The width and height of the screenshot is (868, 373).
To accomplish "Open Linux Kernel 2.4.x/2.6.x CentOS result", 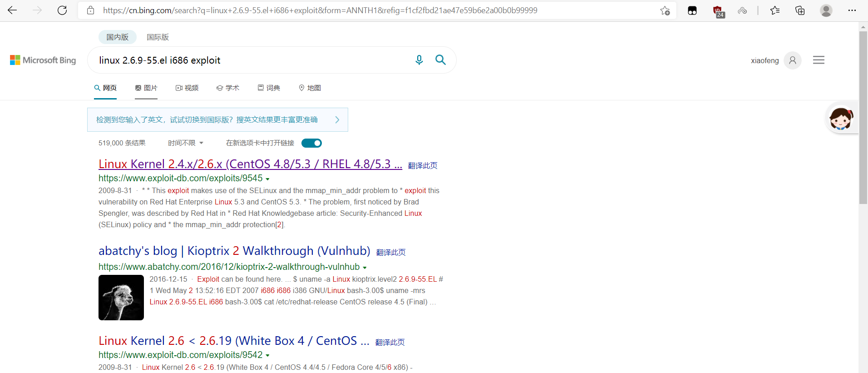I will [250, 164].
